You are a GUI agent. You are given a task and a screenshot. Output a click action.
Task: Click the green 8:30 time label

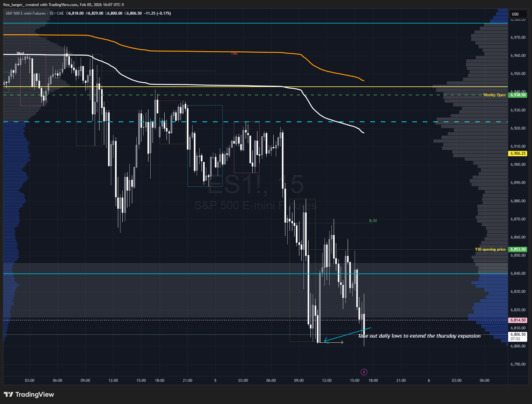pos(373,221)
